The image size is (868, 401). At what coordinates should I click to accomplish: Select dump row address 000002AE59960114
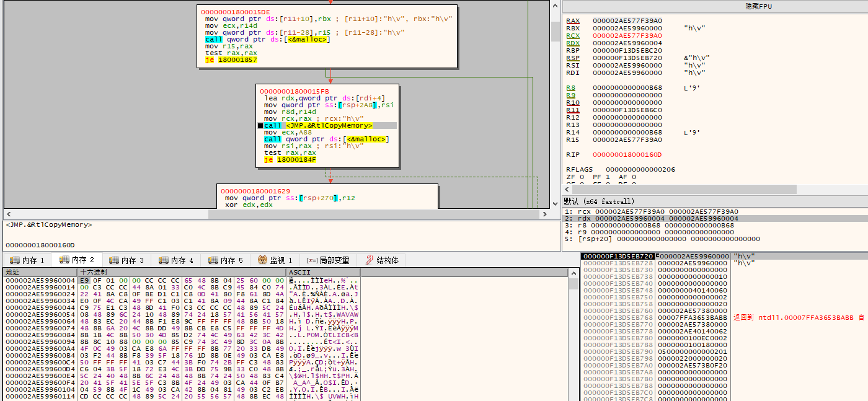click(x=40, y=397)
